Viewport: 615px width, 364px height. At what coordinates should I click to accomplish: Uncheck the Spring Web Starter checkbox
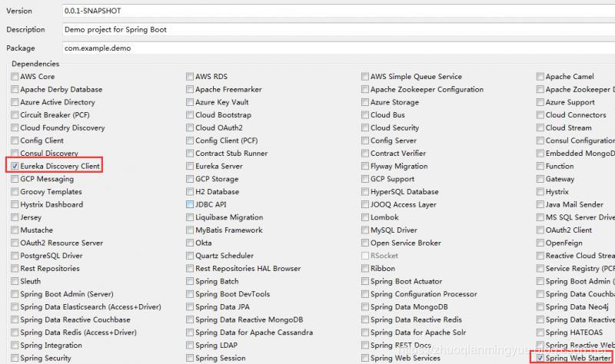[540, 358]
